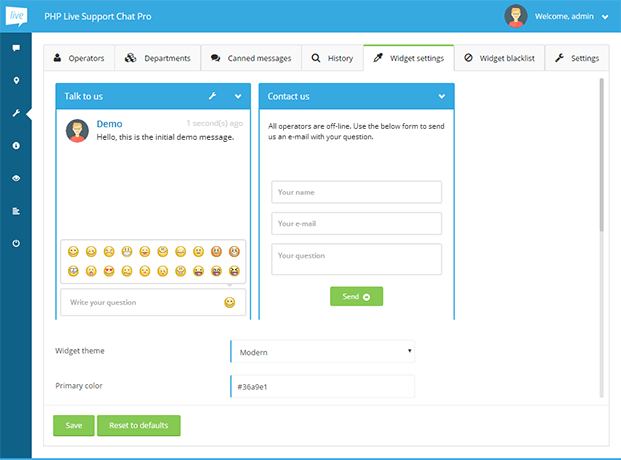Open the map pin sidebar icon
621x460 pixels.
click(16, 80)
